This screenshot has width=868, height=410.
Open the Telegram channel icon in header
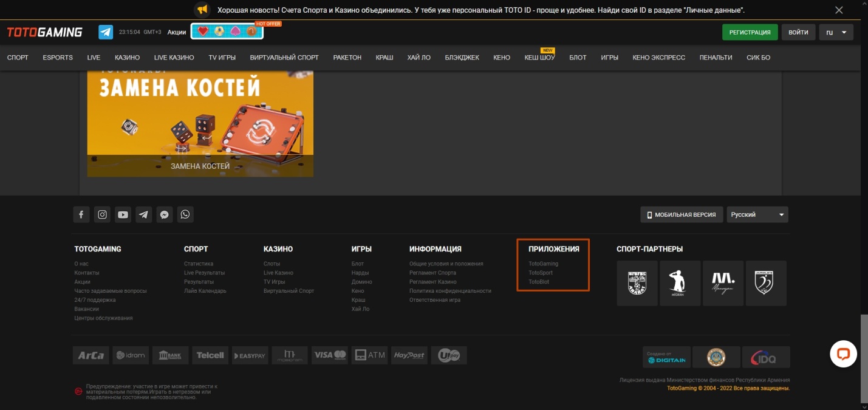click(x=106, y=32)
